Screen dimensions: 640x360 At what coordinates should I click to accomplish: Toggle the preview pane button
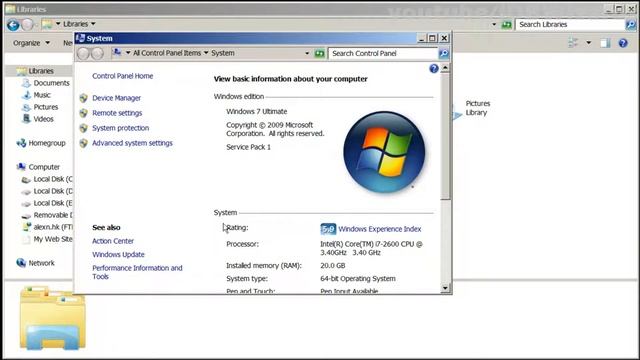tap(605, 42)
